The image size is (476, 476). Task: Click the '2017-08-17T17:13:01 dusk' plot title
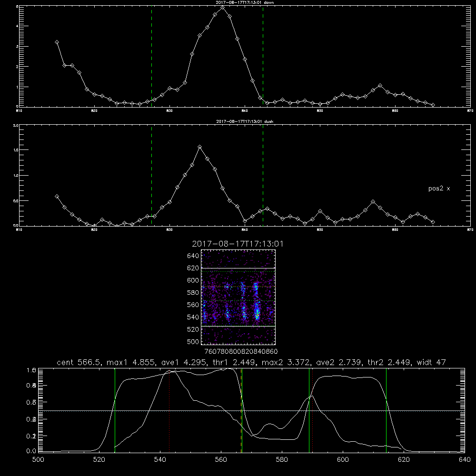pos(245,121)
